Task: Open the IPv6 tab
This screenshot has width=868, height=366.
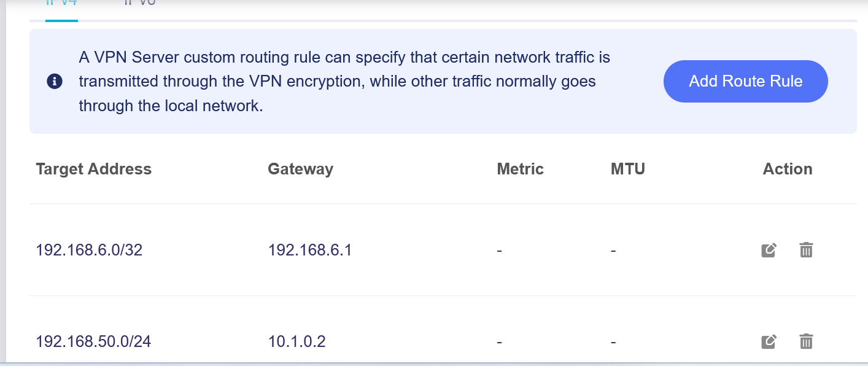Action: (140, 4)
